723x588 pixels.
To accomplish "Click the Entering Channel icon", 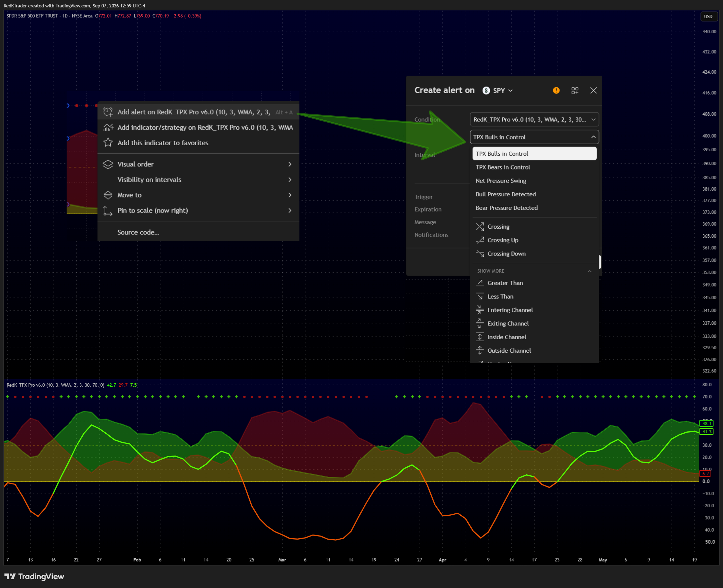I will (x=480, y=310).
